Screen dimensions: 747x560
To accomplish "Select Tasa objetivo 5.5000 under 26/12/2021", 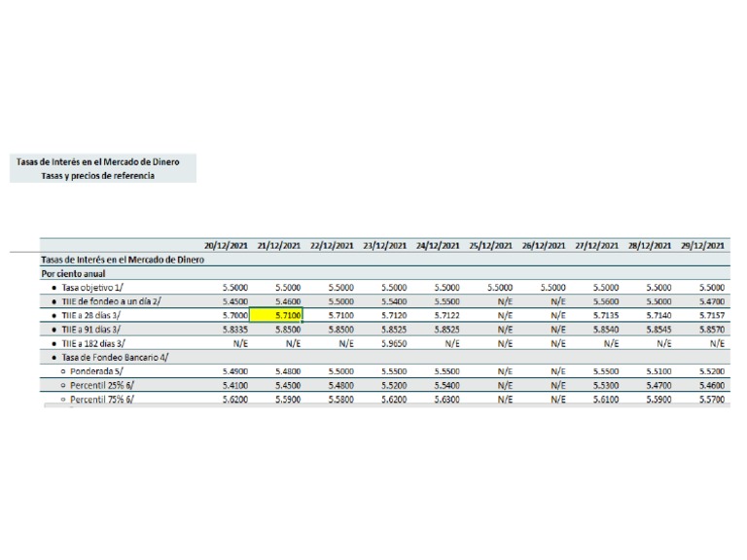I will pos(552,288).
